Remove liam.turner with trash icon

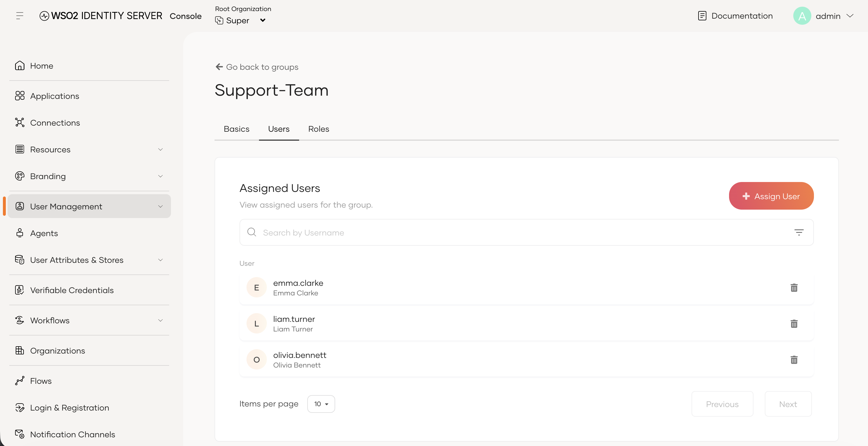point(794,324)
